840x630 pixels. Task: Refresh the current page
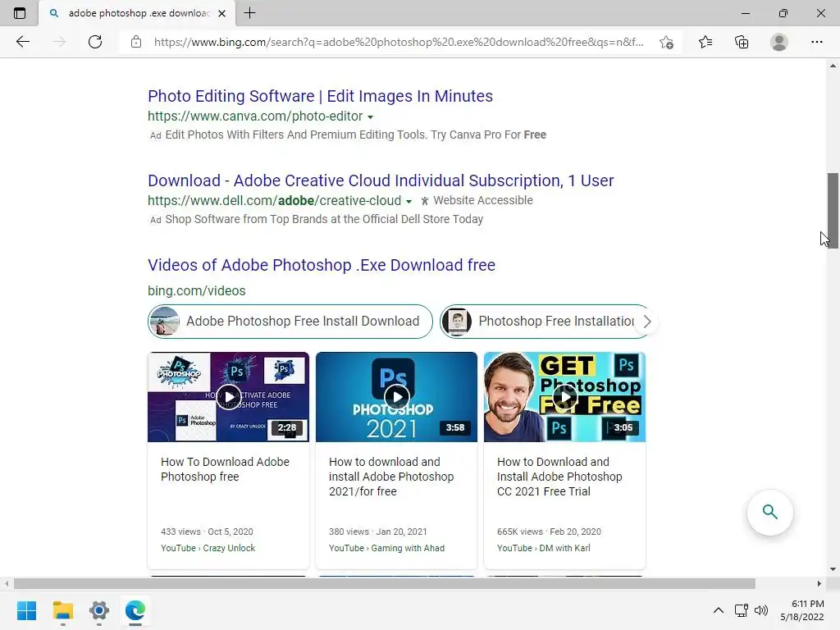coord(95,42)
